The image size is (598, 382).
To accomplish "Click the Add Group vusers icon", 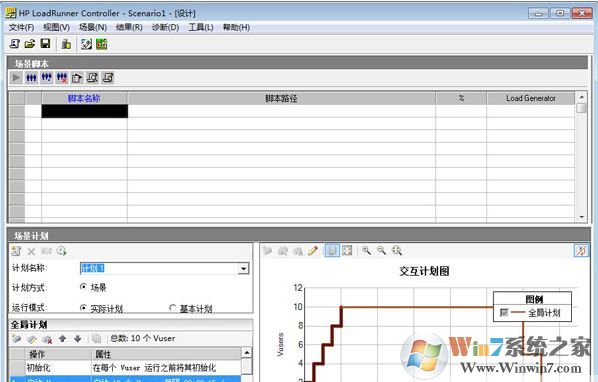I will coord(47,78).
